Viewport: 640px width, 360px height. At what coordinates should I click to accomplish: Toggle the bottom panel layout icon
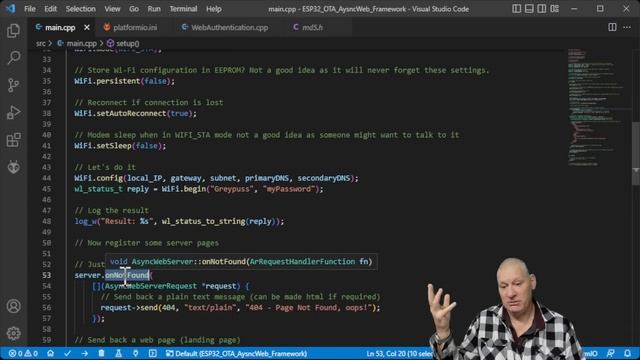pos(529,9)
